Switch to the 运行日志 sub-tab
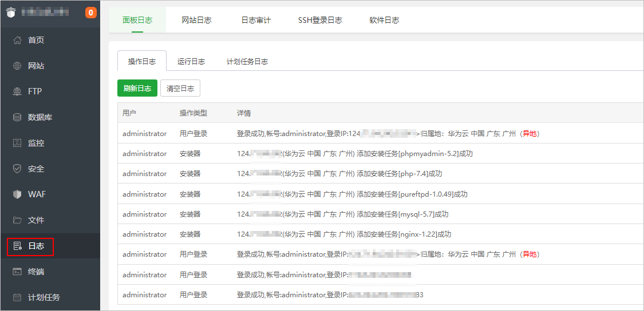644x311 pixels. [x=191, y=62]
